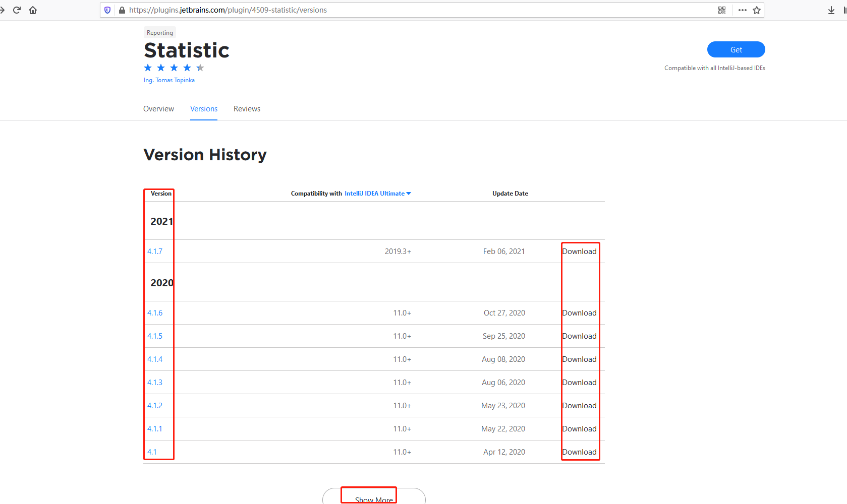
Task: Click the Version History heading
Action: (x=205, y=155)
